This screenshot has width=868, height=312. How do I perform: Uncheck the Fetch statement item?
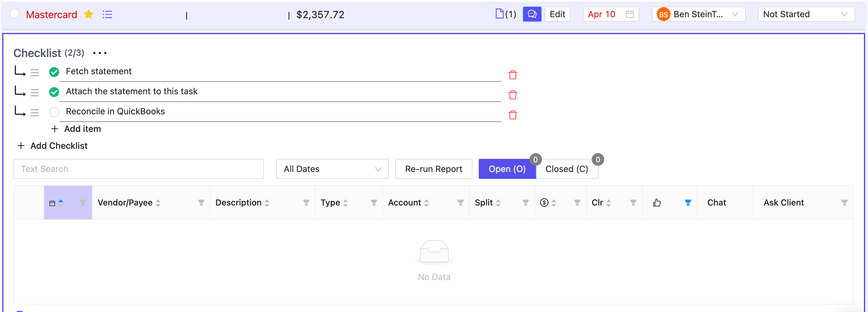tap(54, 72)
